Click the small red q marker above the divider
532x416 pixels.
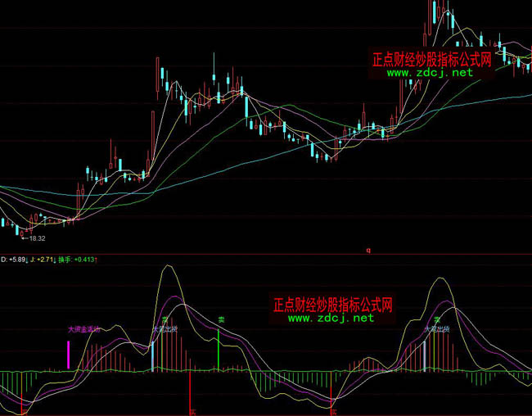tap(367, 250)
